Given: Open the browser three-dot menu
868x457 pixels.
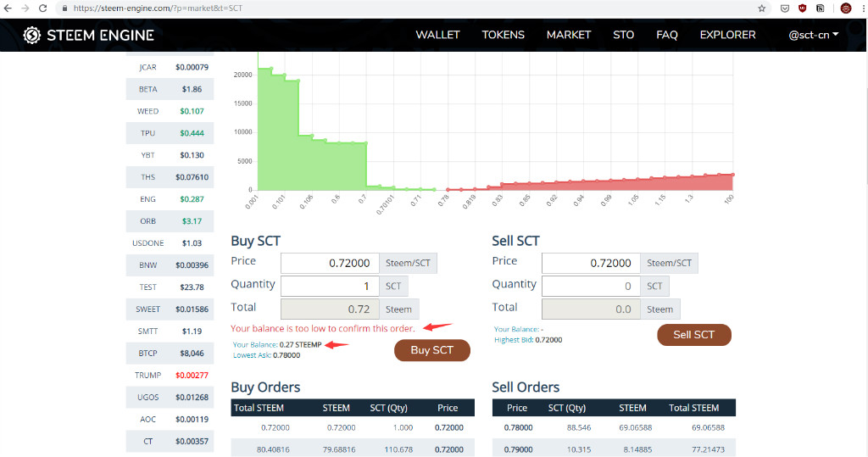Looking at the screenshot, I should (x=863, y=8).
